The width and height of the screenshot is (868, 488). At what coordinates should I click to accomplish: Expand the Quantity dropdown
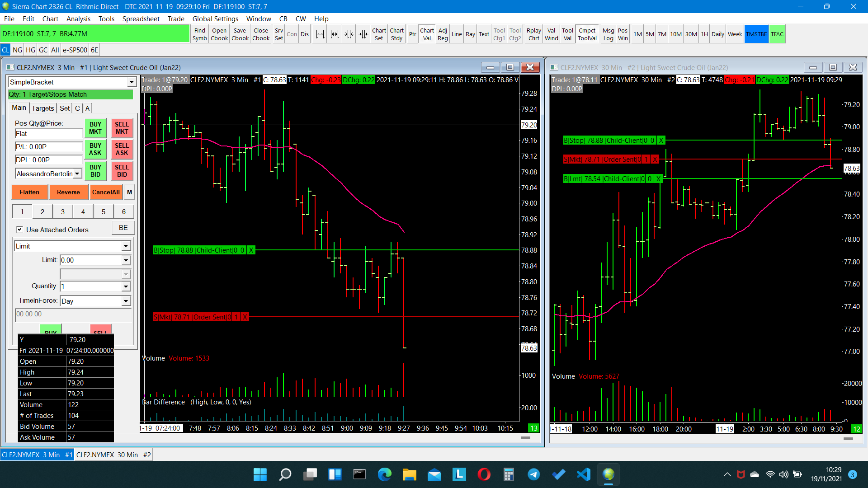tap(126, 286)
